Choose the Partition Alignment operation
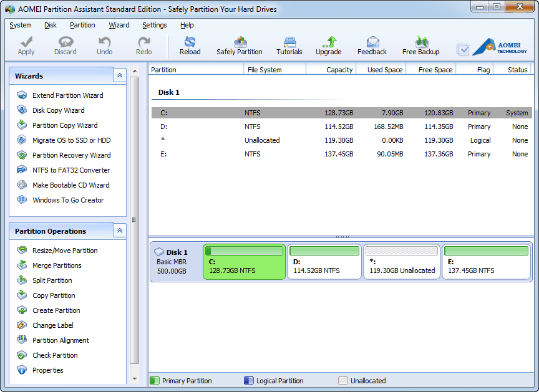 [x=53, y=340]
